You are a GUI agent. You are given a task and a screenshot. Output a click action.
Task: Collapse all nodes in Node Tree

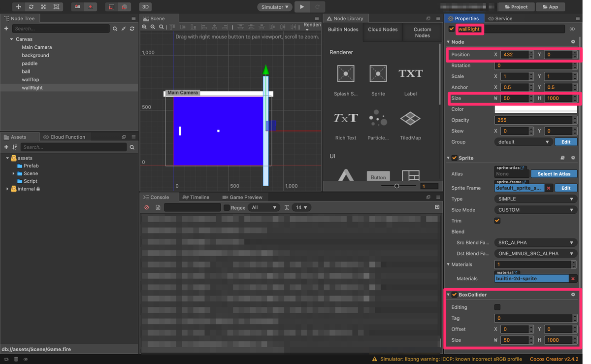[x=124, y=29]
